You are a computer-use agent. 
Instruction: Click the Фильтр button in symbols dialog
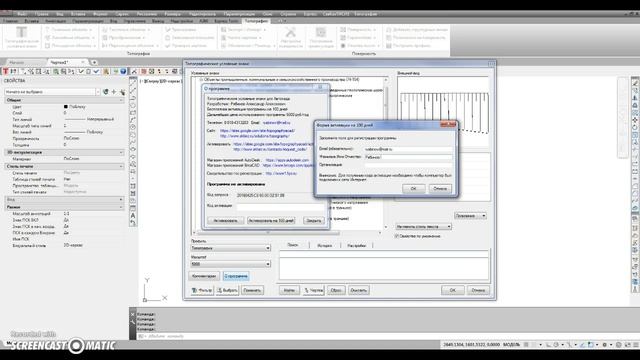coord(202,290)
